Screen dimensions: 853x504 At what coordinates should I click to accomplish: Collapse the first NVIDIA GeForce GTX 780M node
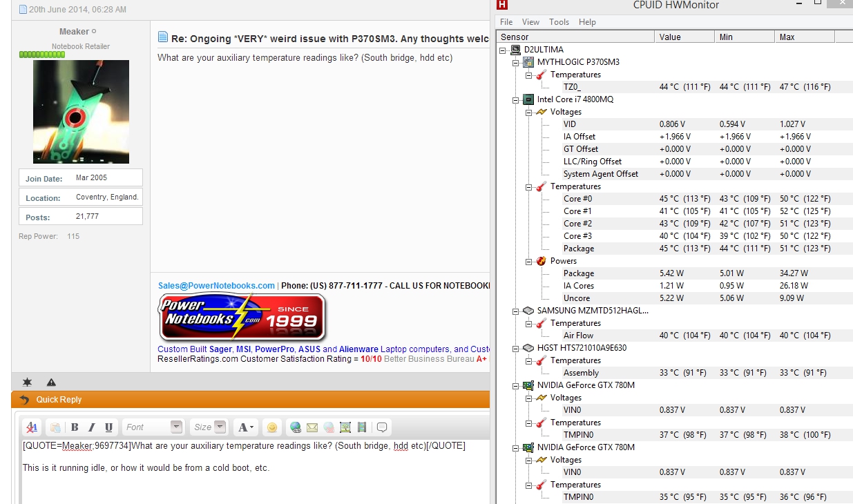pyautogui.click(x=516, y=385)
